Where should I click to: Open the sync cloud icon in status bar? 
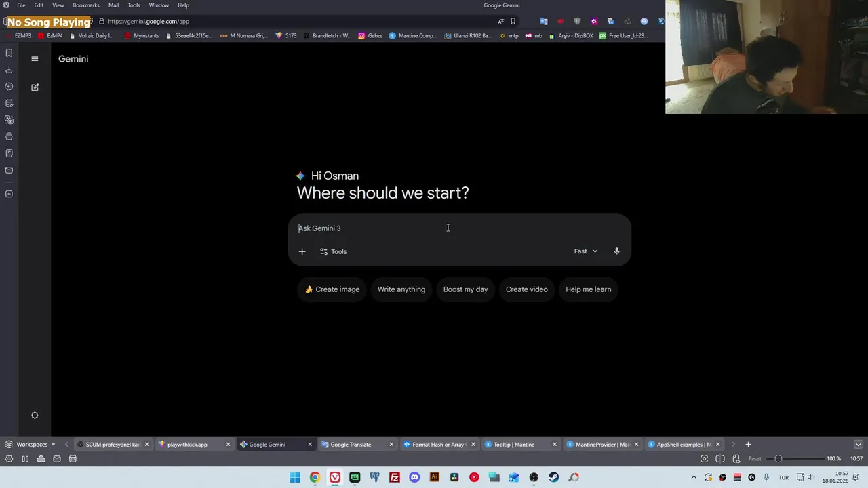coord(41,459)
